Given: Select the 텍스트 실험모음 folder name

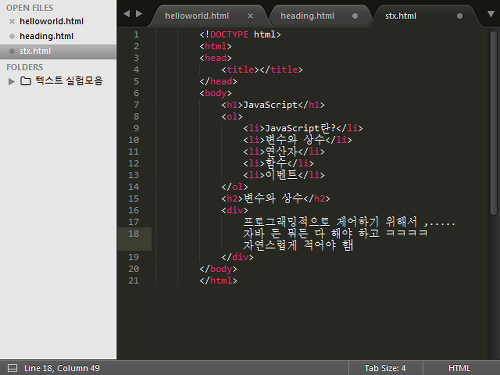Looking at the screenshot, I should coord(69,80).
